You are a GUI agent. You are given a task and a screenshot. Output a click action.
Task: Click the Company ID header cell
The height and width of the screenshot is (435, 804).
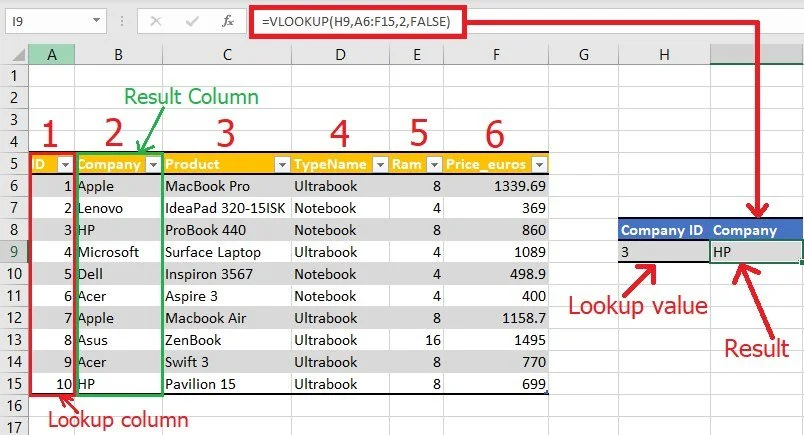click(x=664, y=230)
